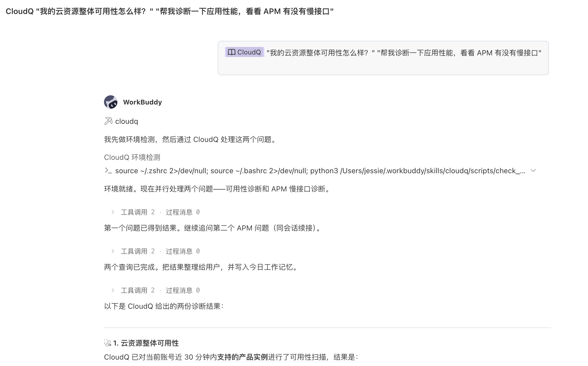Click the CloudQ 环境检测 label
Viewport: 588px width, 366px height.
pyautogui.click(x=132, y=157)
